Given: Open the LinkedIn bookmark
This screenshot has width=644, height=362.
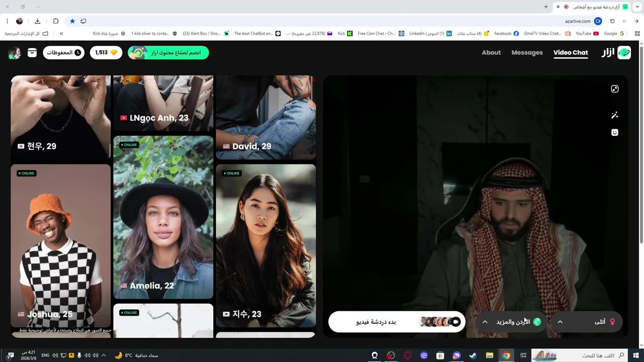Looking at the screenshot, I should pyautogui.click(x=431, y=33).
